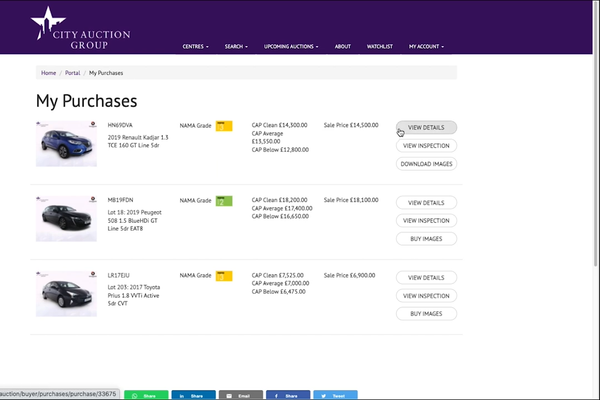Click the Twitter Tweet button
Viewport: 600px width, 400px height.
tap(335, 395)
